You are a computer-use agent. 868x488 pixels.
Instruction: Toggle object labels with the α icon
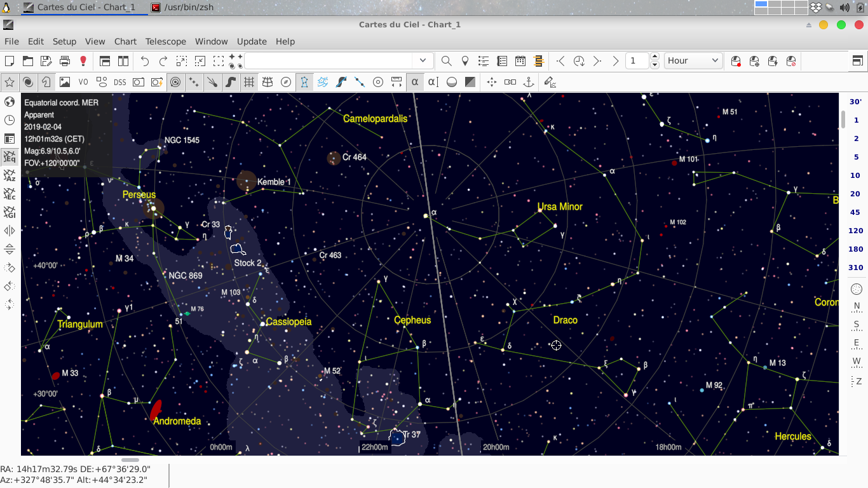tap(415, 82)
